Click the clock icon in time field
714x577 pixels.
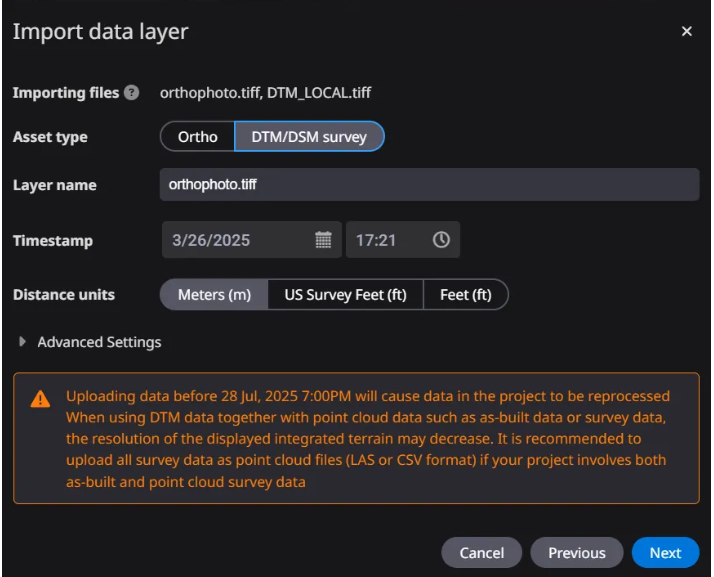(441, 240)
